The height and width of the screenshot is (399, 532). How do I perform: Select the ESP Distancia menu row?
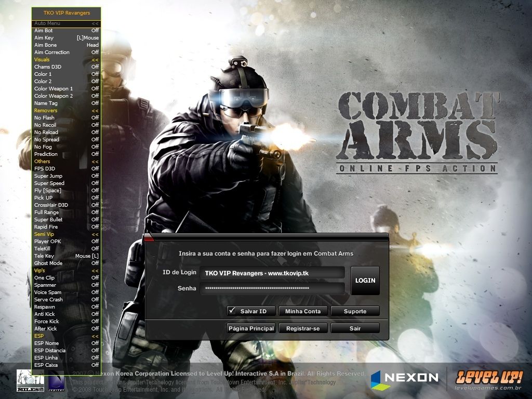point(66,351)
